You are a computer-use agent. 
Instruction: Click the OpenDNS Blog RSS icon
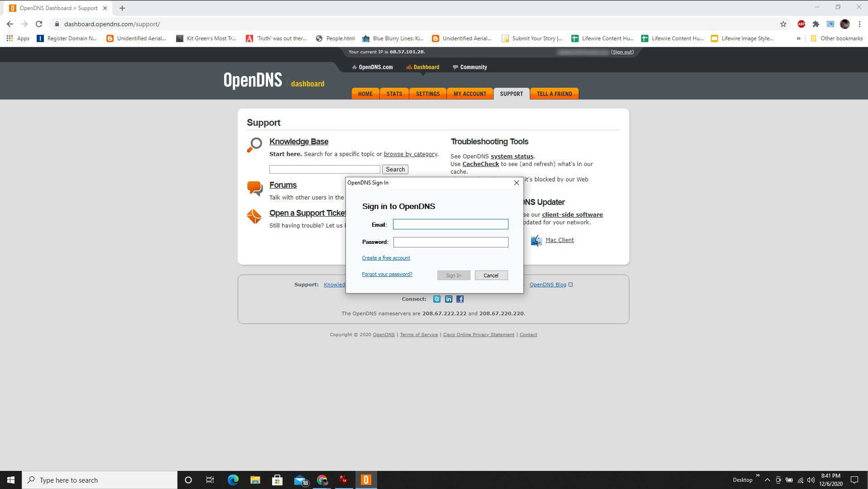pyautogui.click(x=571, y=285)
